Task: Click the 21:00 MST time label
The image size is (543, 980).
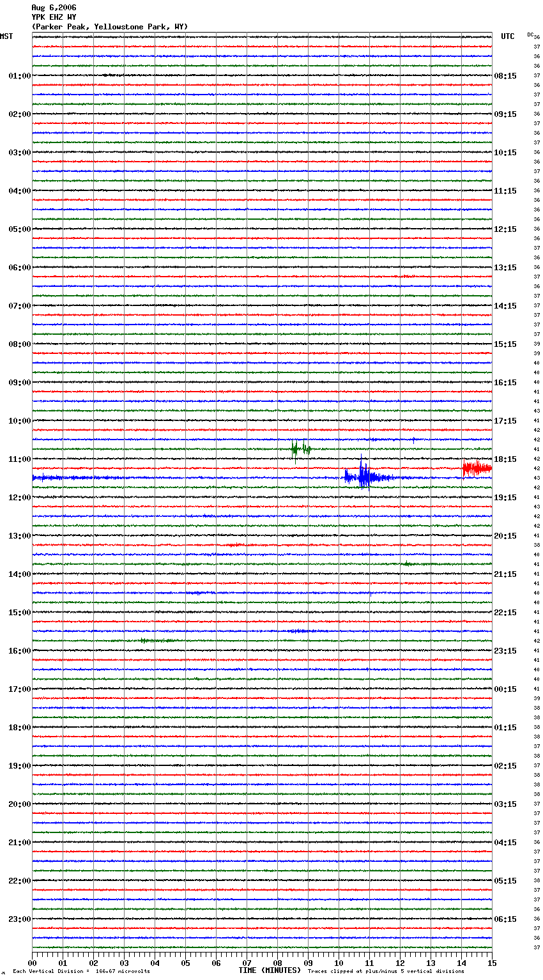Action: tap(19, 843)
